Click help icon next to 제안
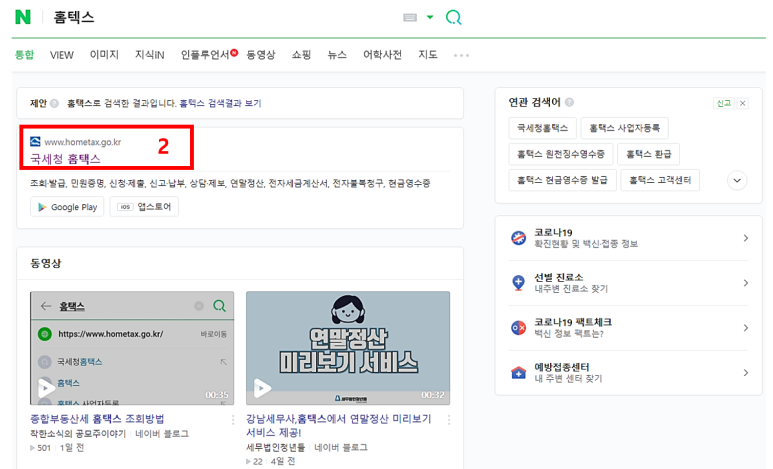This screenshot has width=773, height=469. pos(54,103)
